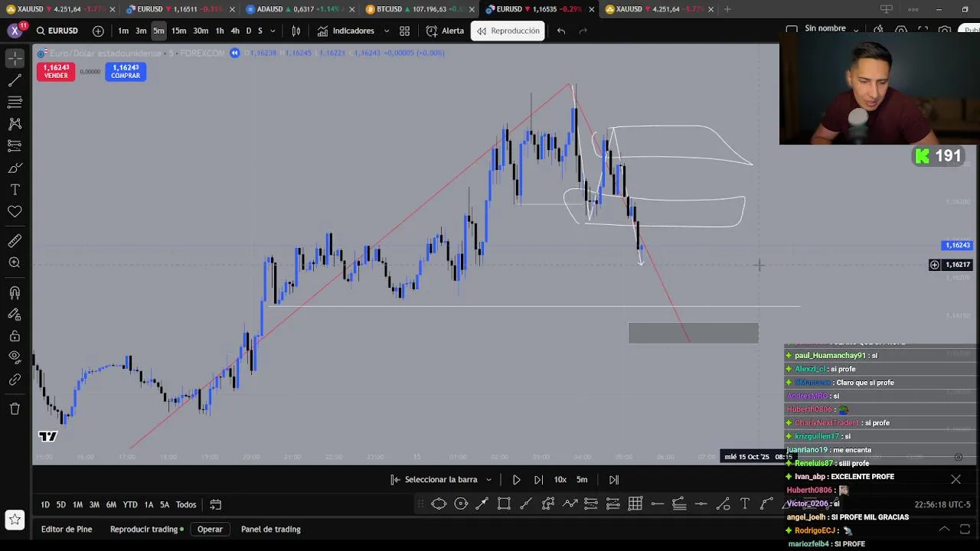Viewport: 980px width, 551px height.
Task: Select the trend line drawing tool
Action: (x=15, y=80)
